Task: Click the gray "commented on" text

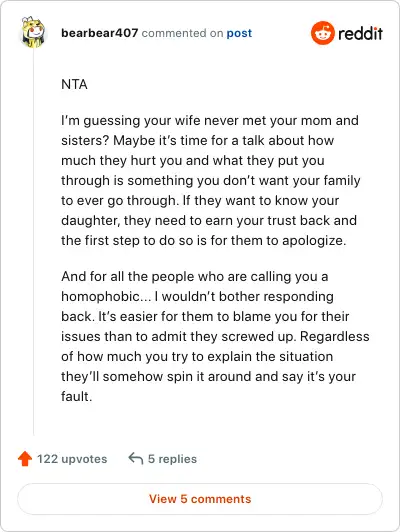Action: [182, 33]
